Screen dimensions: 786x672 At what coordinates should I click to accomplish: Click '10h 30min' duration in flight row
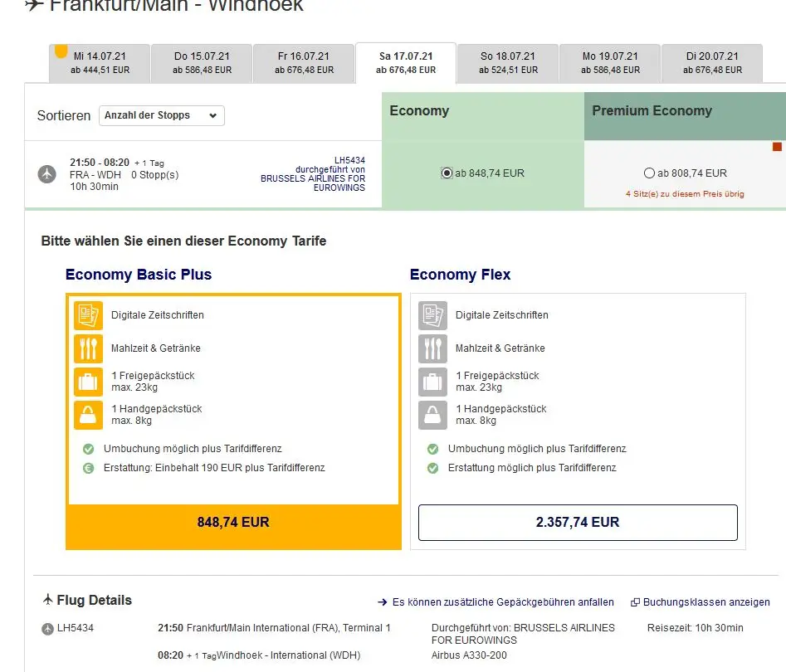coord(95,187)
